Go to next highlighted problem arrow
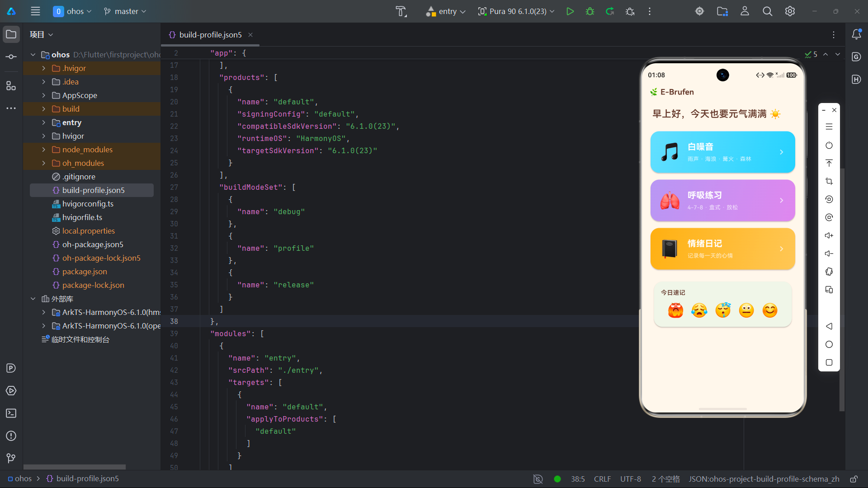Image resolution: width=868 pixels, height=488 pixels. click(x=838, y=54)
